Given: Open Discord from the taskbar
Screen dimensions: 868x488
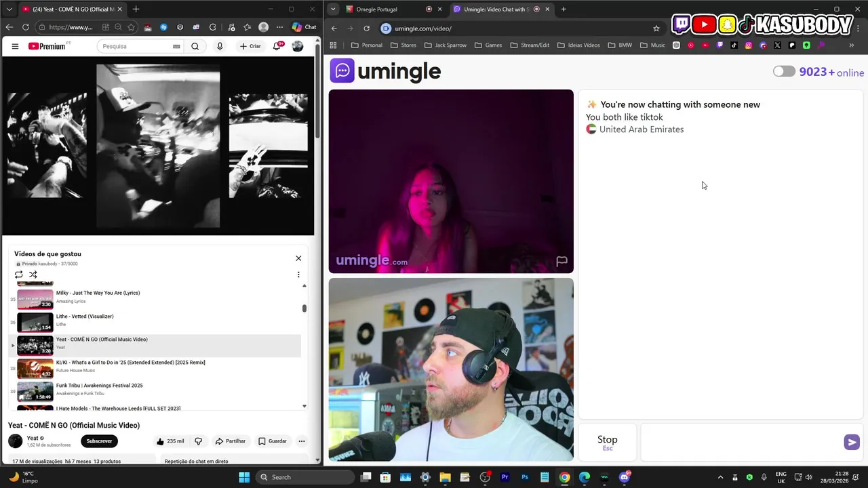Looking at the screenshot, I should (x=624, y=477).
